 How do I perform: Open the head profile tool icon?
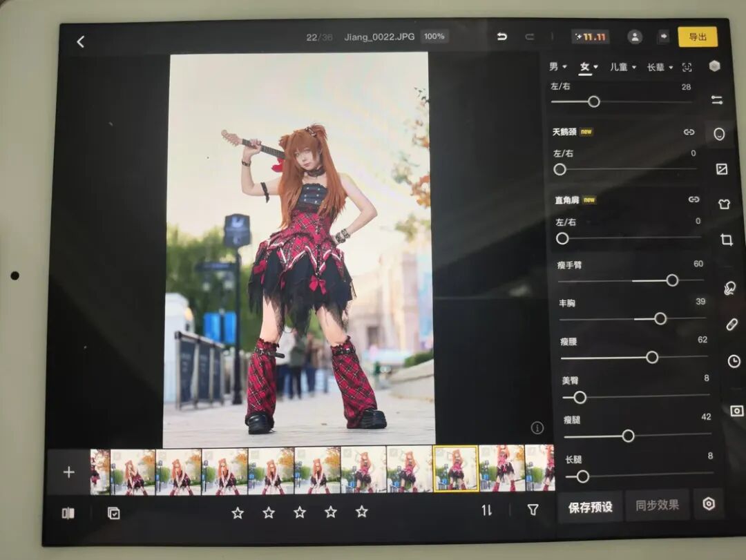click(729, 289)
